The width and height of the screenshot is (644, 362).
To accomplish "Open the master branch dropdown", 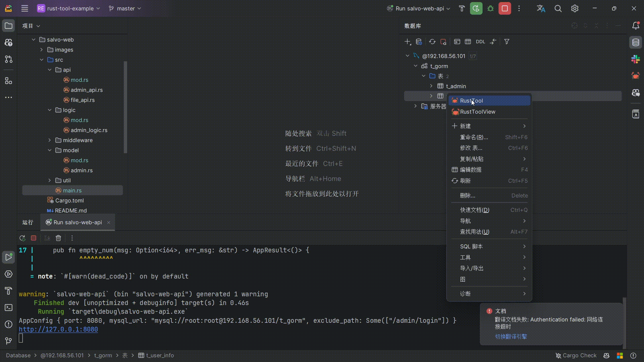I will [x=125, y=8].
